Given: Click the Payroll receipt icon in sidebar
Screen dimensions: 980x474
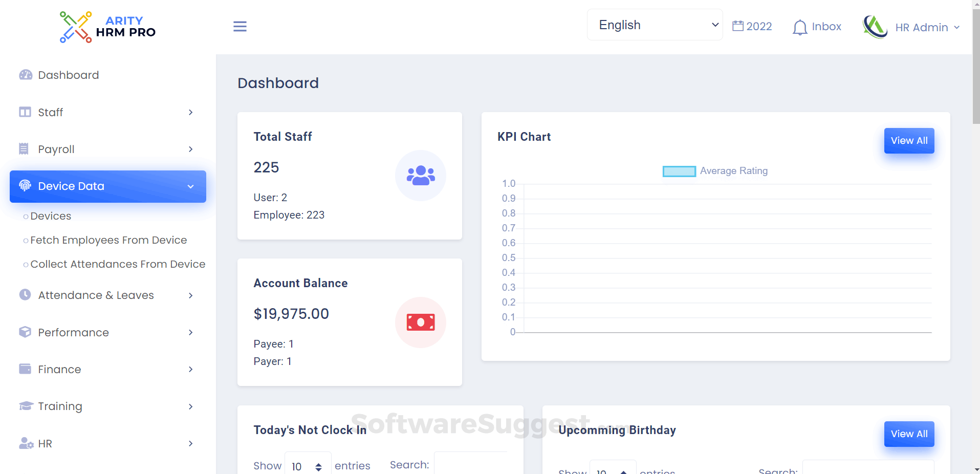Looking at the screenshot, I should [24, 149].
